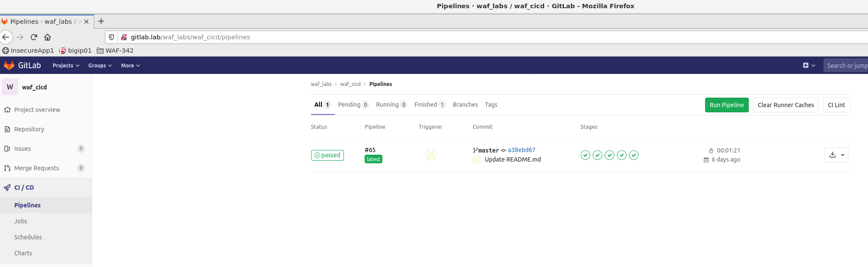
Task: Click the Search or jump to field
Action: pyautogui.click(x=846, y=66)
